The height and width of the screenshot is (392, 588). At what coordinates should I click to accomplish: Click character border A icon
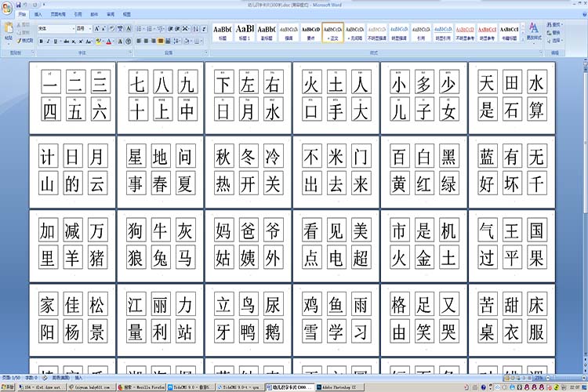click(x=129, y=28)
